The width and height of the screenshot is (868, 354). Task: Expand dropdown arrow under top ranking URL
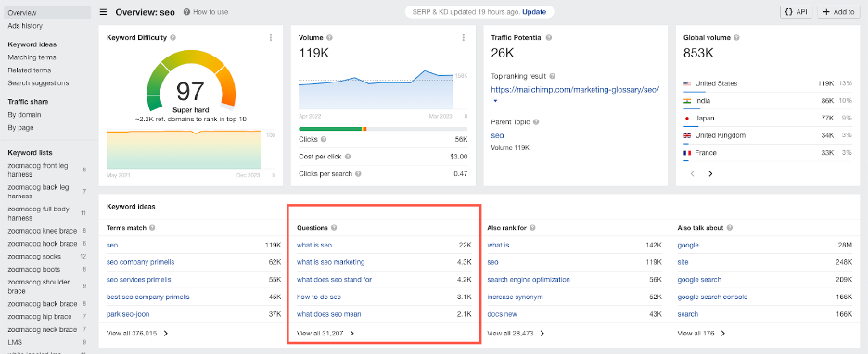(495, 101)
